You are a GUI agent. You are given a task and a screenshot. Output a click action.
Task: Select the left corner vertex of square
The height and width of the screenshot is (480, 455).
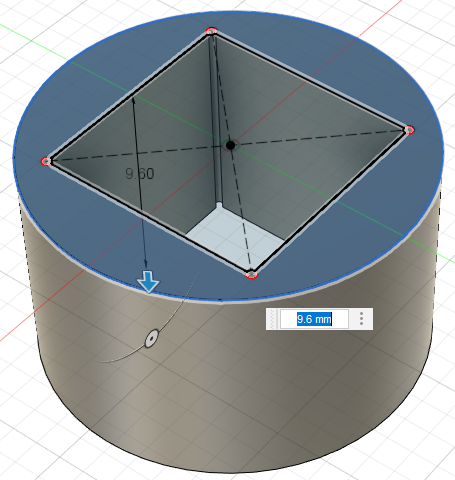point(46,162)
